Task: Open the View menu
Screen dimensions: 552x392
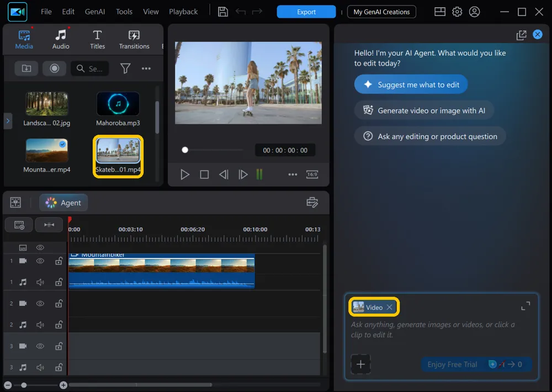Action: click(x=151, y=12)
